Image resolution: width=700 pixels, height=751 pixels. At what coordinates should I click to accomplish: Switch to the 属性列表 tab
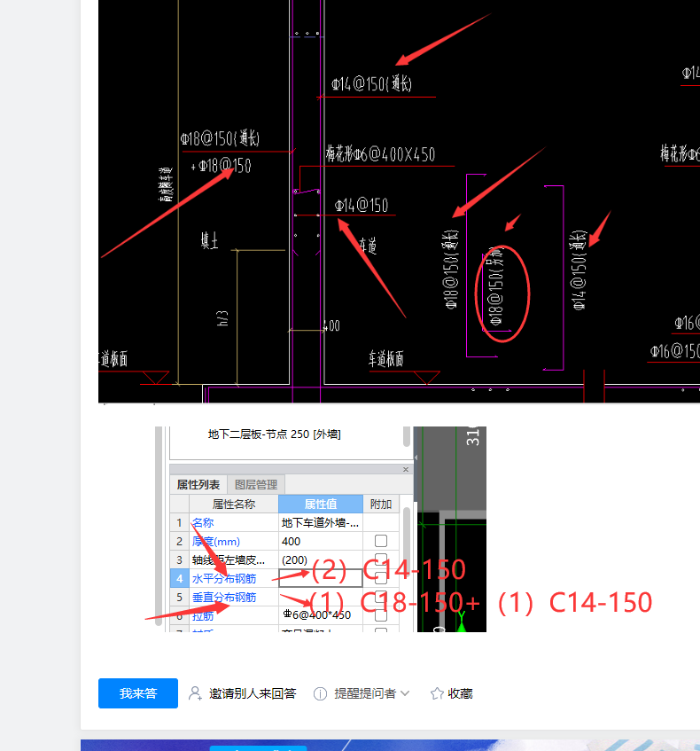click(198, 485)
